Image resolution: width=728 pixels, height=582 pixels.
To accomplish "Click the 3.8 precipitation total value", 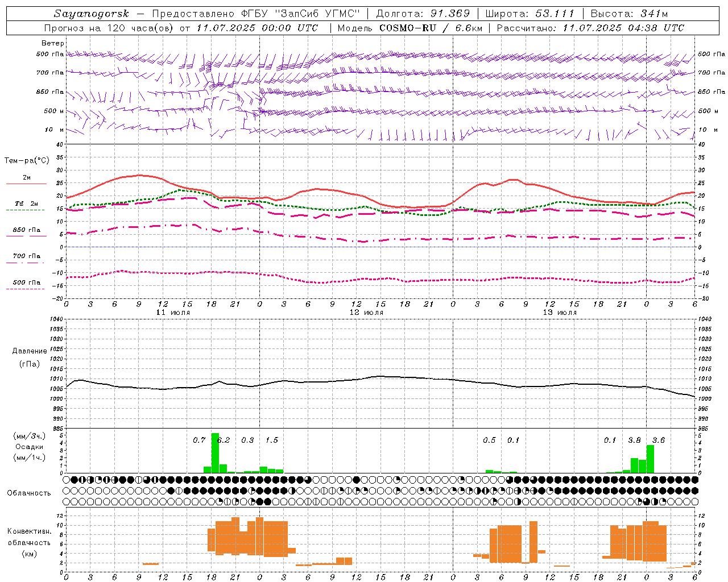I will point(634,440).
